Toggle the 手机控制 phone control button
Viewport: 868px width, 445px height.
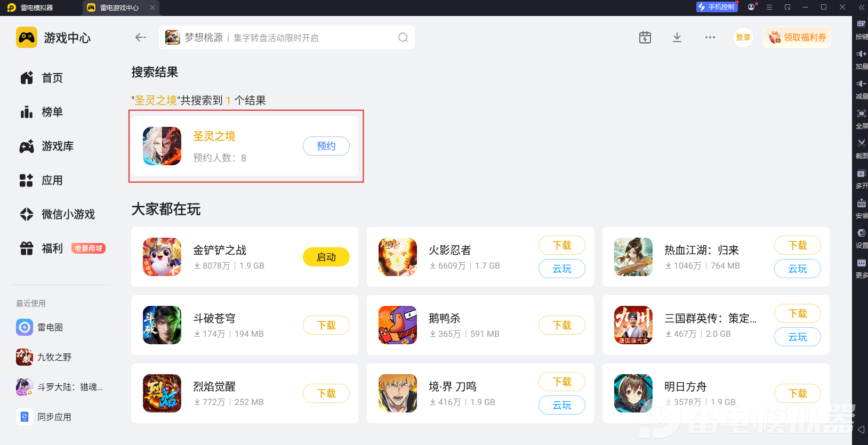pyautogui.click(x=717, y=7)
